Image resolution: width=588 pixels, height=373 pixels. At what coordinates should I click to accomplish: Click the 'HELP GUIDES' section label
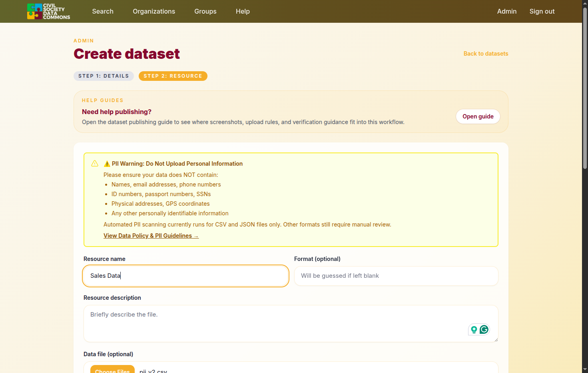[x=103, y=100]
